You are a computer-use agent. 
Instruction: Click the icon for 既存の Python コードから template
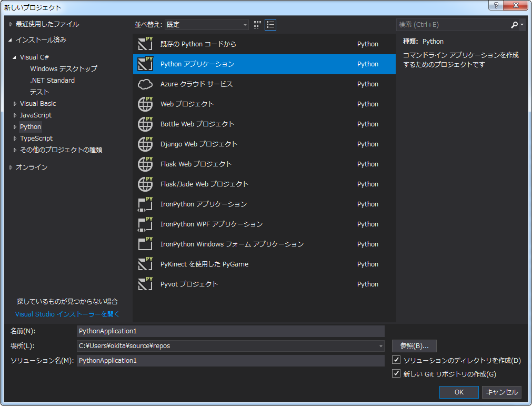point(145,44)
